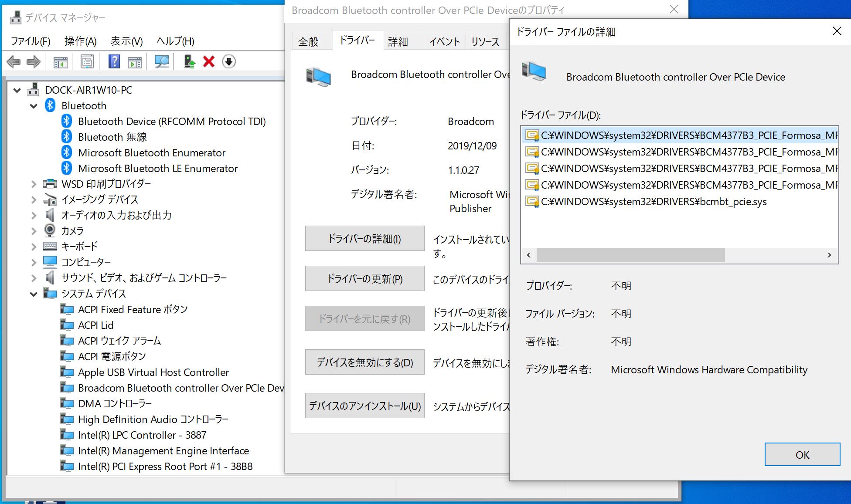The width and height of the screenshot is (851, 504).
Task: Click the red X uninstall device icon
Action: click(209, 61)
